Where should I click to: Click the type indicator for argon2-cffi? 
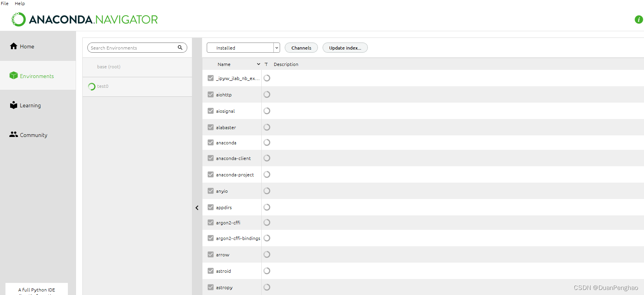tap(267, 222)
